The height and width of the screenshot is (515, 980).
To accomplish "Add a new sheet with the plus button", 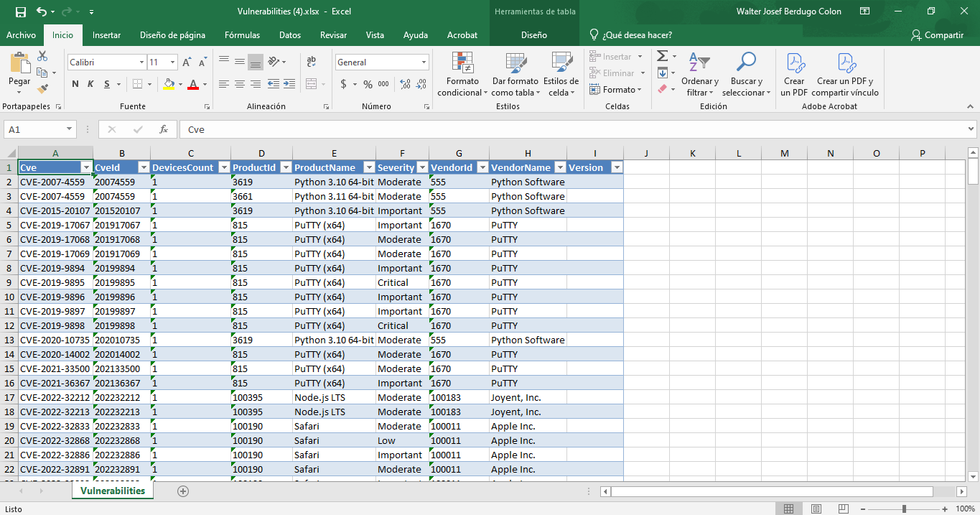I will point(183,491).
